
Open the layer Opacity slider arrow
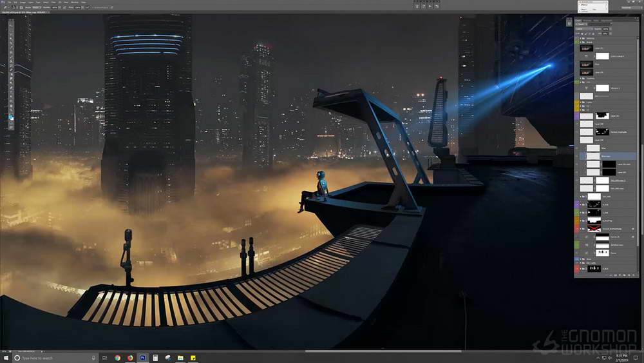point(611,29)
